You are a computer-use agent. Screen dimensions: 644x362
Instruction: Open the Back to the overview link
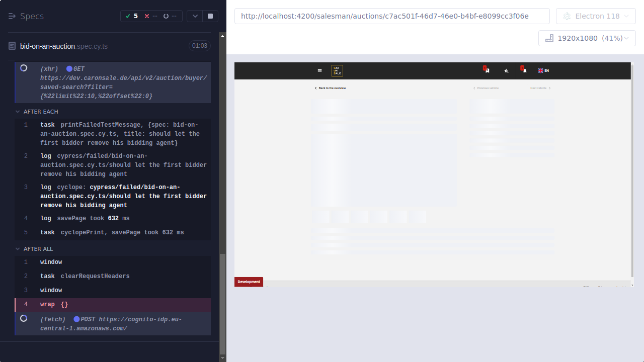[330, 87]
